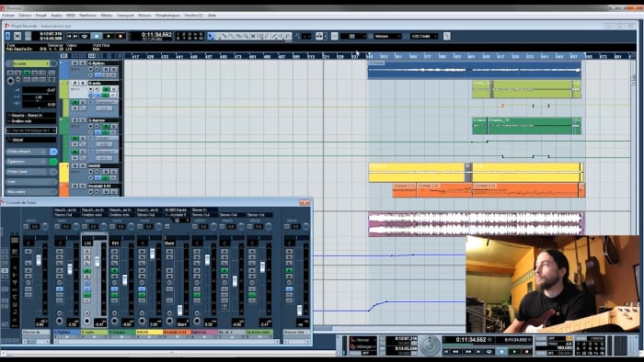Viewport: 644px width, 362px height.
Task: Open the Fichier menu
Action: point(8,16)
